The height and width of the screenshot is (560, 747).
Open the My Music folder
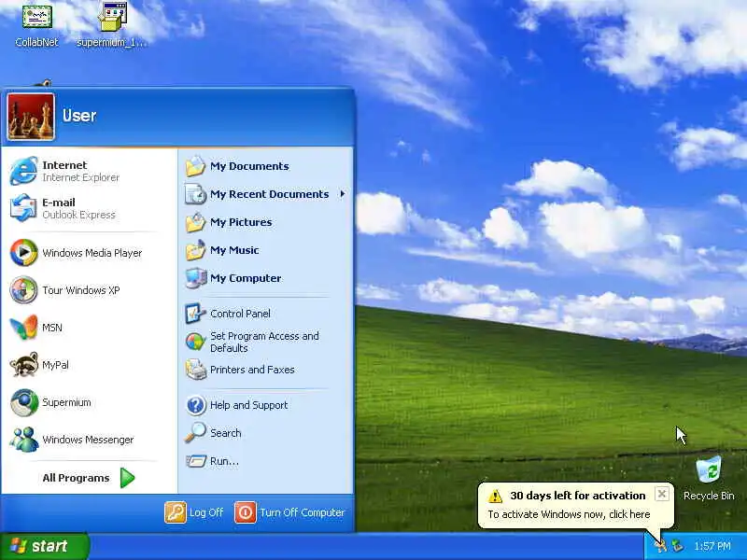click(266, 250)
